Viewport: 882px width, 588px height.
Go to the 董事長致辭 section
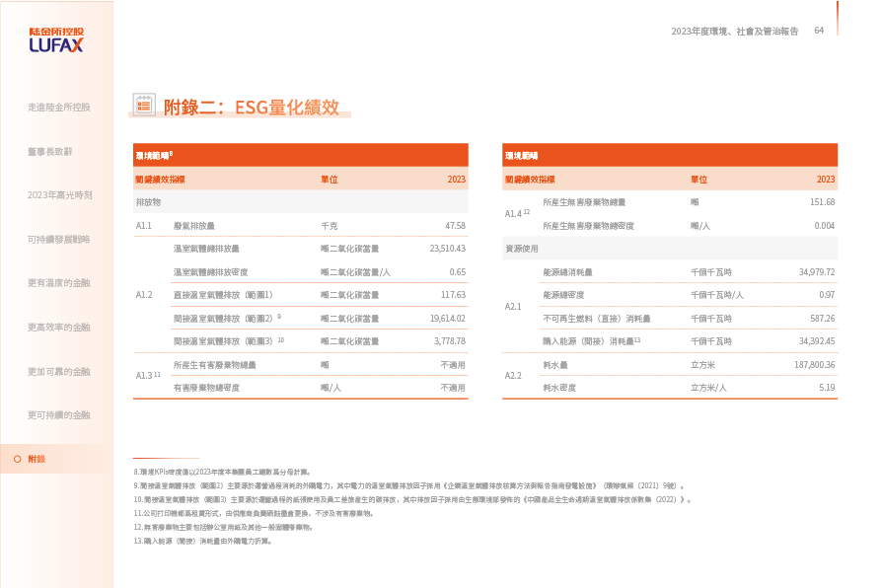coord(50,151)
